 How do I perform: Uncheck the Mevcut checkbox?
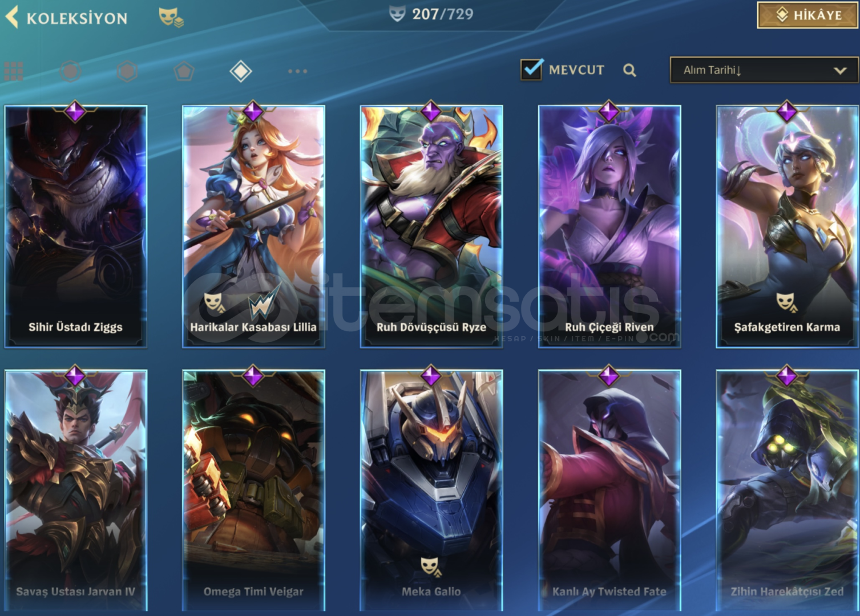531,70
